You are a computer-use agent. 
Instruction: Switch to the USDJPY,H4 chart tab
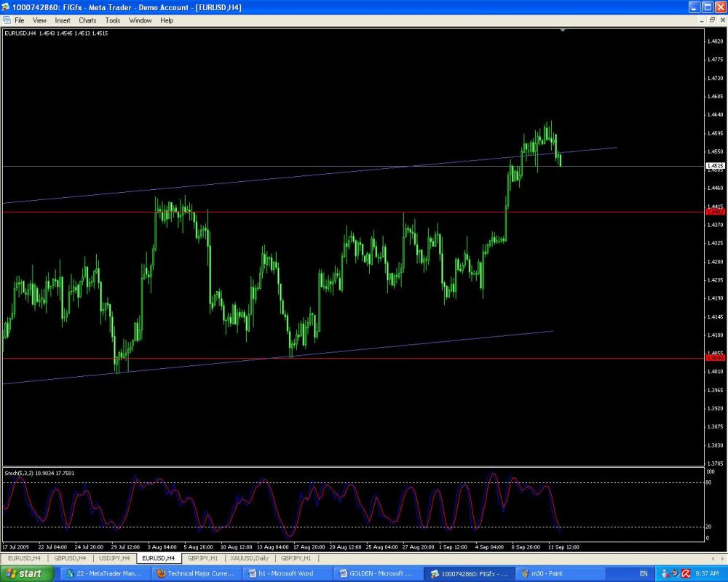coord(116,558)
